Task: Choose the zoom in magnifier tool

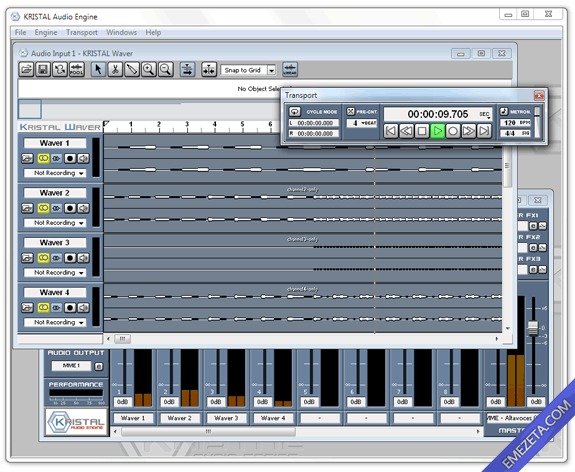Action: (x=149, y=69)
